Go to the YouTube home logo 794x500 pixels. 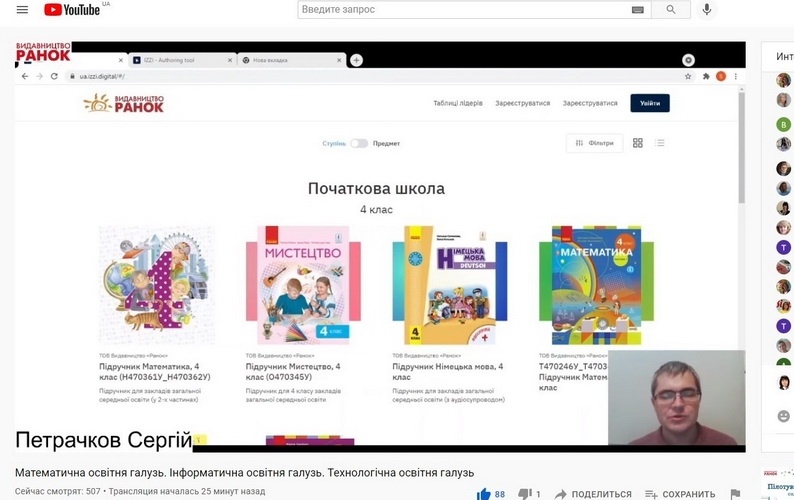(72, 10)
